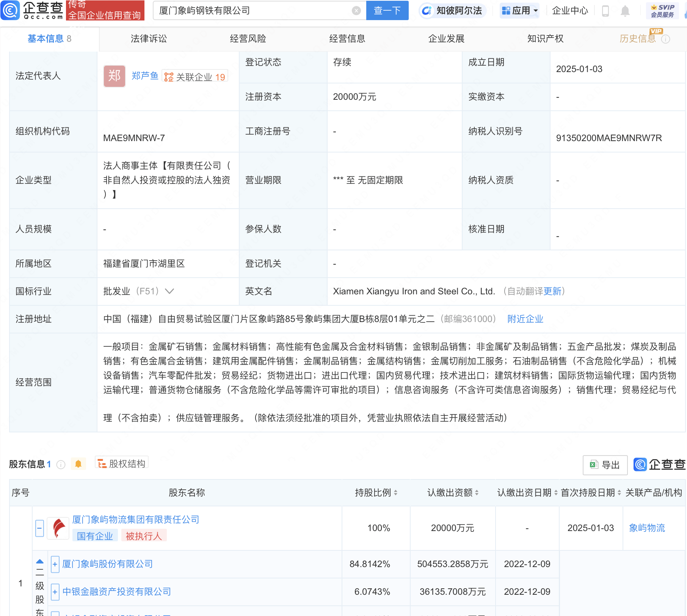Switch to the 知识产权 tab
Viewport: 687px width, 616px height.
546,39
